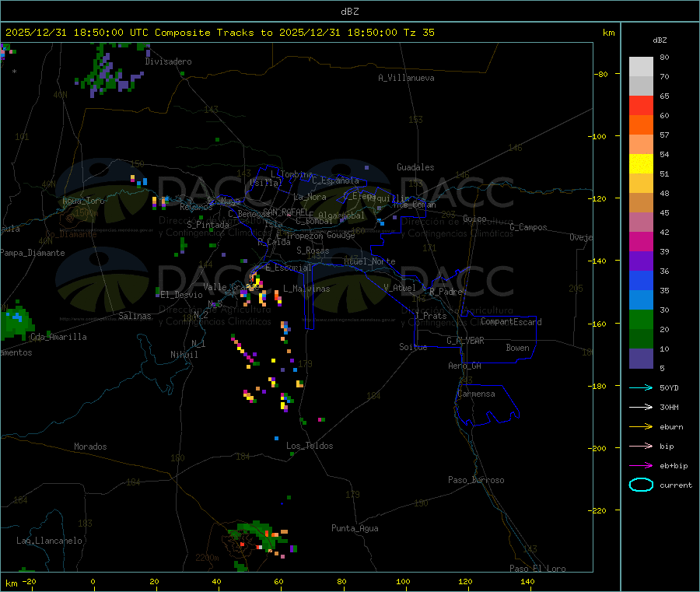This screenshot has height=592, width=700.
Task: Click the cyan 'current' ellipse legend icon
Action: (641, 485)
